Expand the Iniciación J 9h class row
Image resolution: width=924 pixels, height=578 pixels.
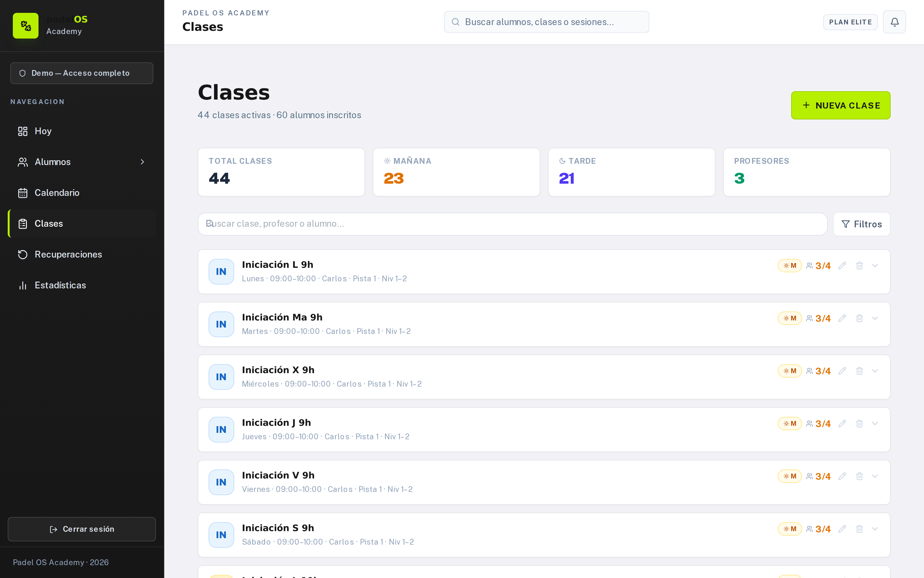[x=875, y=424]
